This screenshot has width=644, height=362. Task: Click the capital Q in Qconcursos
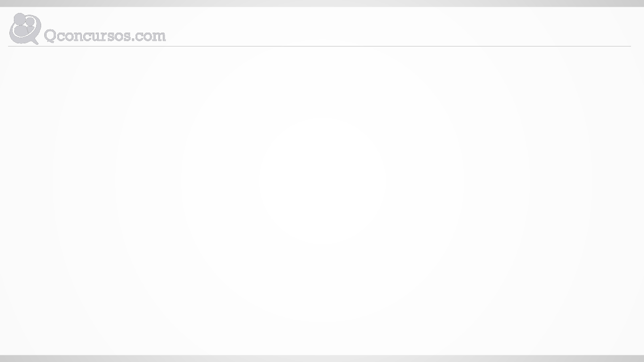pos(51,36)
